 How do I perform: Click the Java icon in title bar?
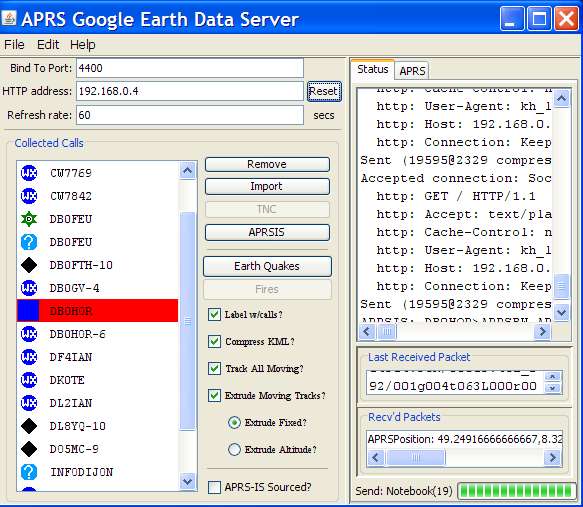[x=9, y=18]
